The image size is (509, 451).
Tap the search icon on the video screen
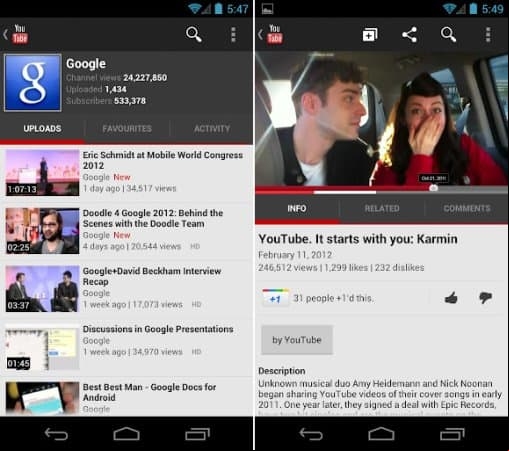[x=448, y=34]
